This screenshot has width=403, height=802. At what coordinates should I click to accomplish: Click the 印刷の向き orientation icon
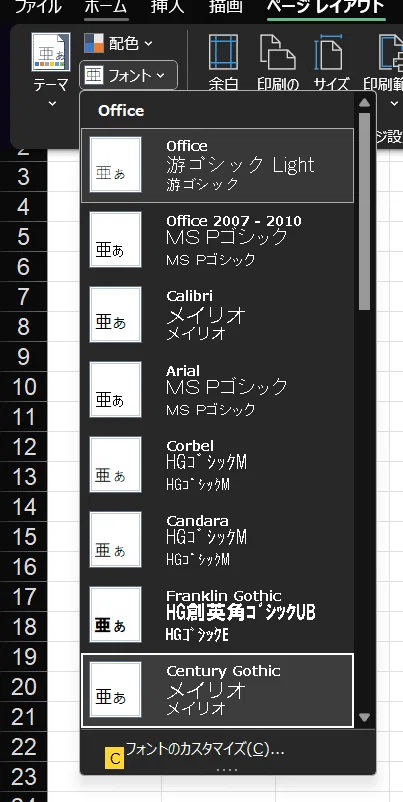point(278,52)
